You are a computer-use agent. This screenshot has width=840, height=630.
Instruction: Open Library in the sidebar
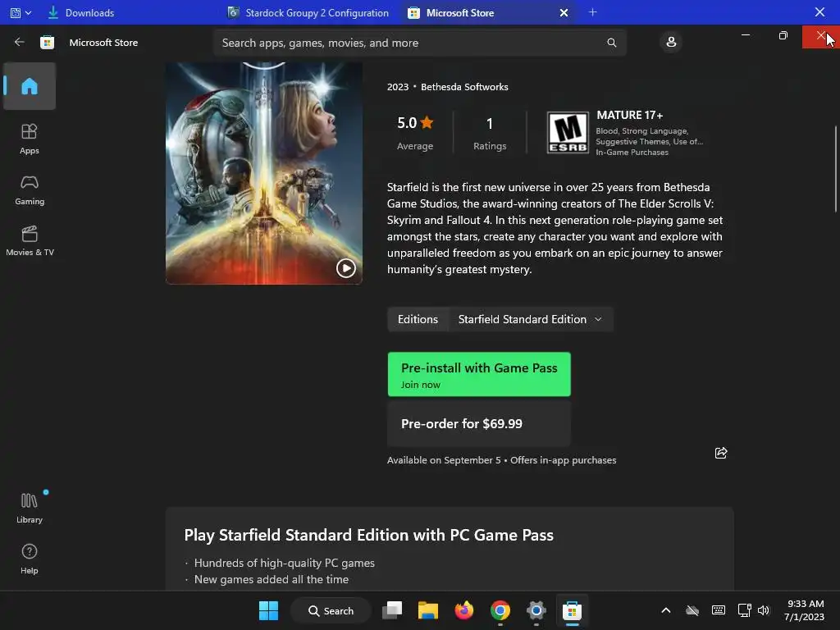click(x=30, y=509)
